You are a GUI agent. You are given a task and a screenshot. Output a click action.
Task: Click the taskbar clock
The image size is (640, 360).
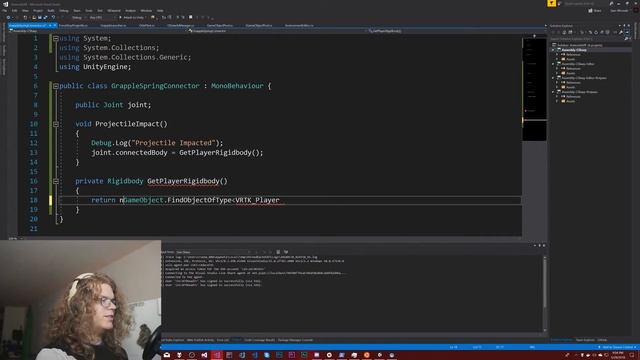click(x=618, y=355)
